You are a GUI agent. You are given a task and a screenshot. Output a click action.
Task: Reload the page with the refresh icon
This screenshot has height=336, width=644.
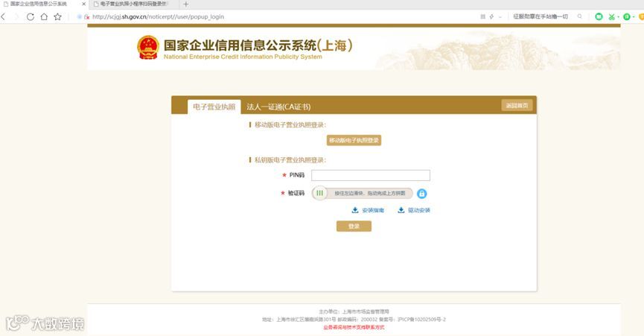tap(31, 17)
